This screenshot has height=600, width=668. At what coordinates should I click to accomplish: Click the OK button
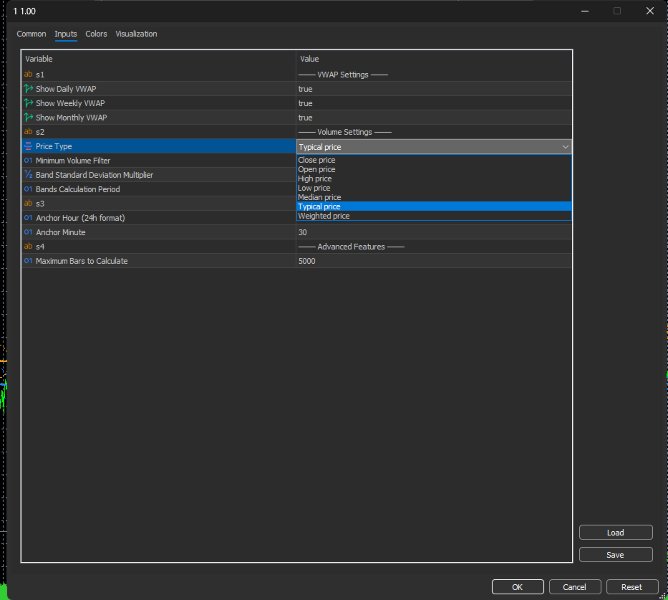pyautogui.click(x=518, y=587)
